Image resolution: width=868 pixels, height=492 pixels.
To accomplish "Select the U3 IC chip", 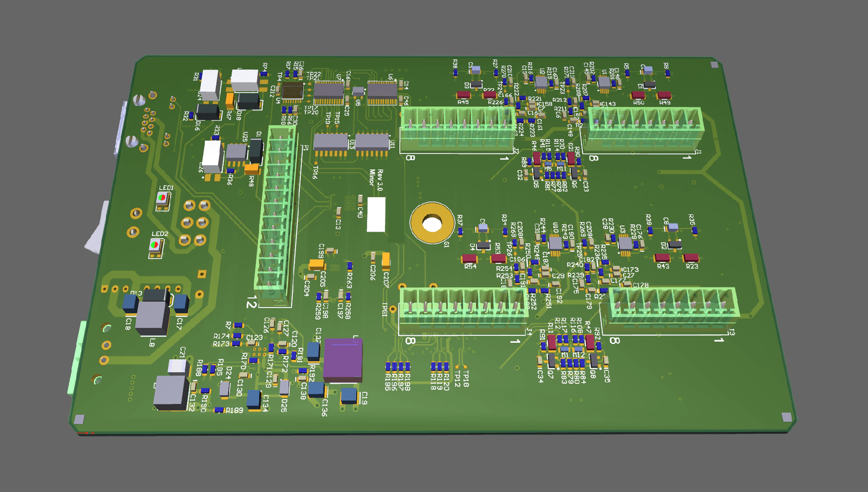I will [625, 243].
